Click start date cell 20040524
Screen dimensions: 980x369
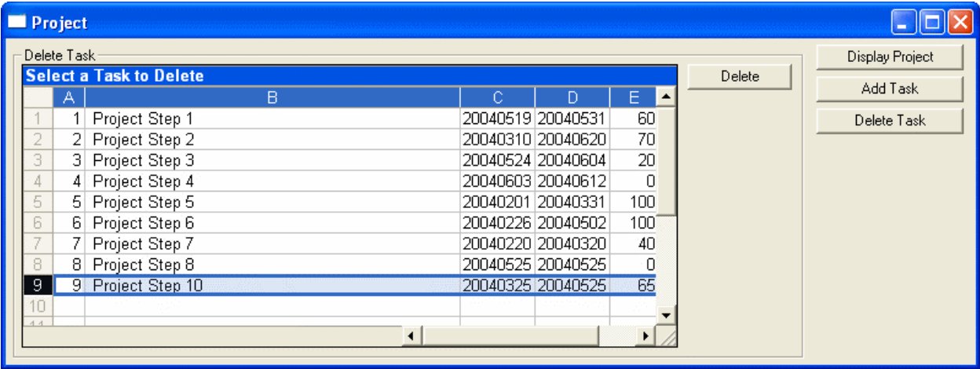497,160
